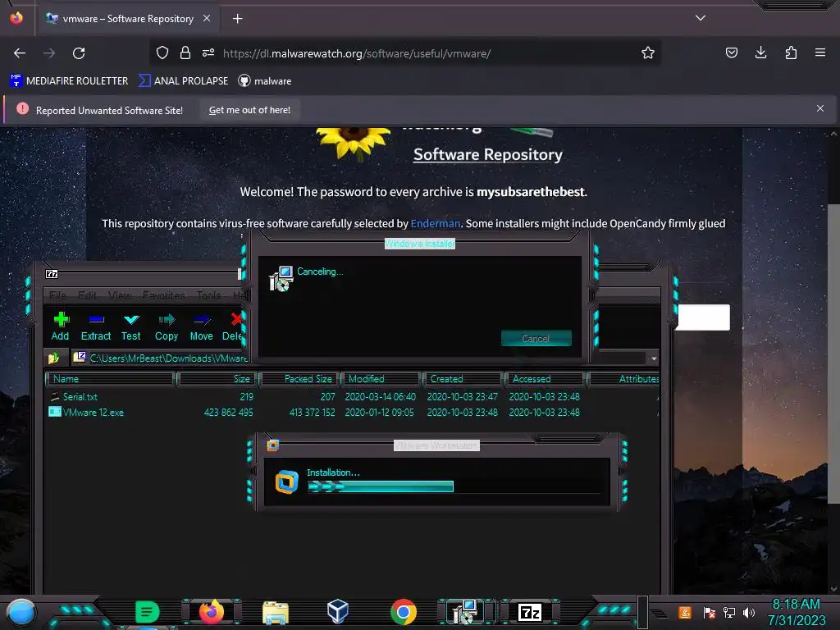Screen dimensions: 840x630
Task: Open the tracking protection shield panel
Action: click(x=162, y=53)
